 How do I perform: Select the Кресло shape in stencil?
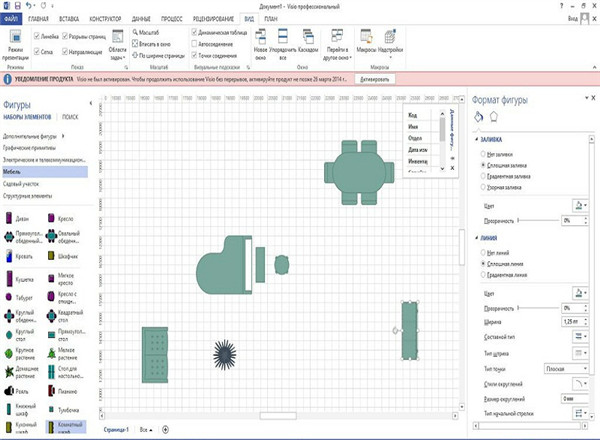pyautogui.click(x=63, y=217)
